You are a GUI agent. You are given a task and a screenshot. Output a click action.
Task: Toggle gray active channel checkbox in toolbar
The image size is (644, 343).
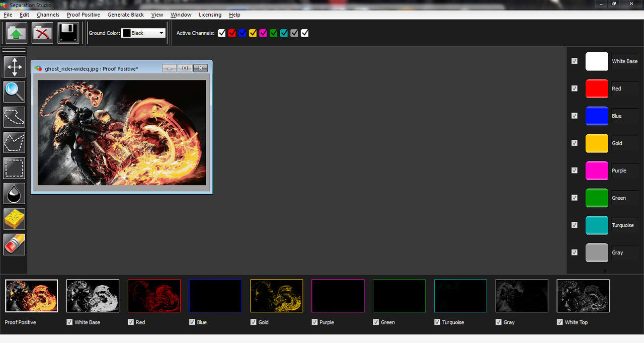pyautogui.click(x=294, y=33)
